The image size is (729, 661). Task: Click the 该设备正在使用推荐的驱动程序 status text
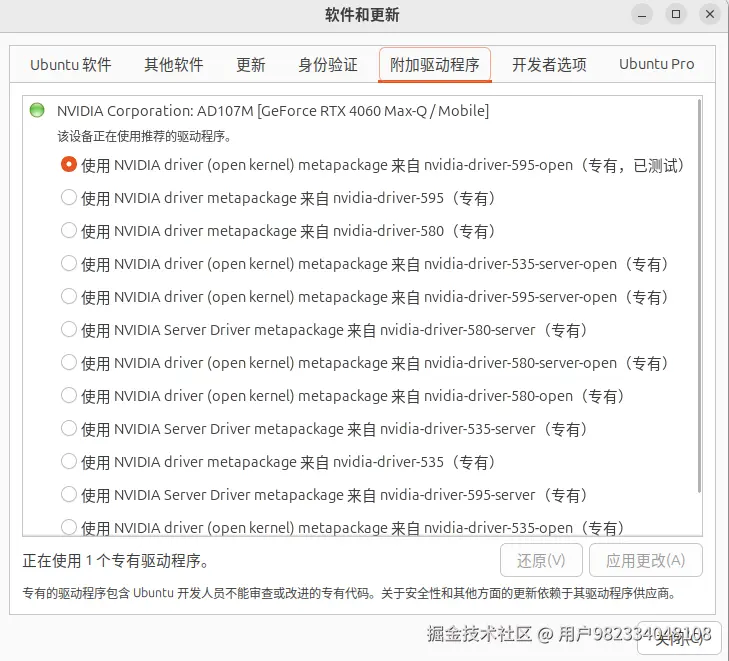[144, 136]
